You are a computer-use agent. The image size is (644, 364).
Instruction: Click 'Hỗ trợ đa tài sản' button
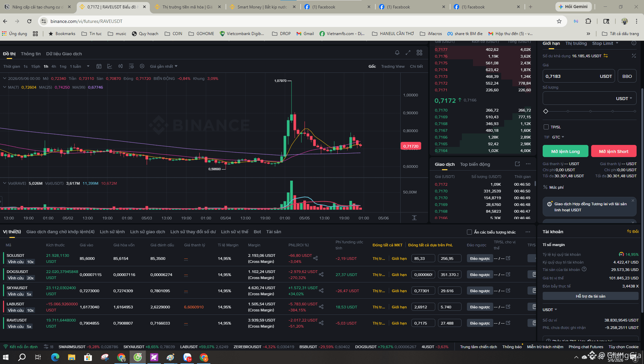point(590,296)
